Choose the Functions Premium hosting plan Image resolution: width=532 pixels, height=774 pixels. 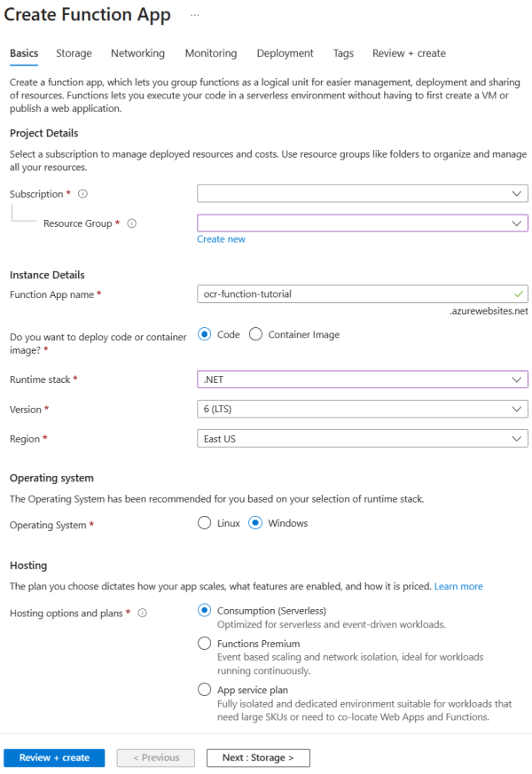coord(204,643)
